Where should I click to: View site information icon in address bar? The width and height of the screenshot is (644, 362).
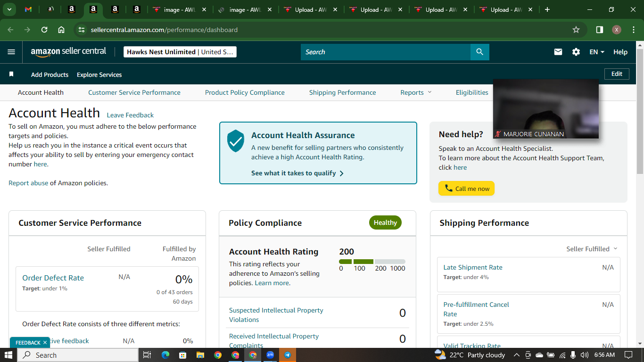tap(82, 30)
